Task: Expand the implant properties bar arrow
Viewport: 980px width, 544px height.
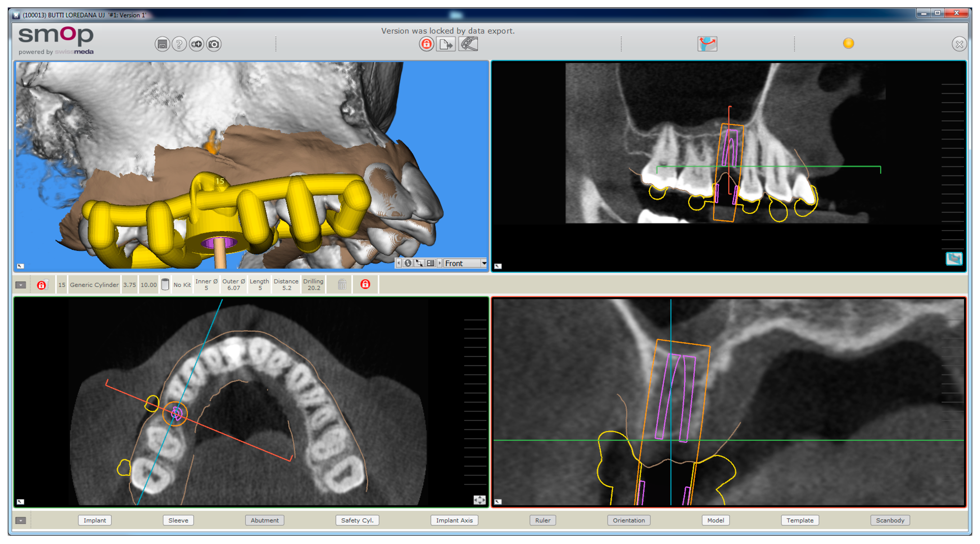Action: pos(21,285)
